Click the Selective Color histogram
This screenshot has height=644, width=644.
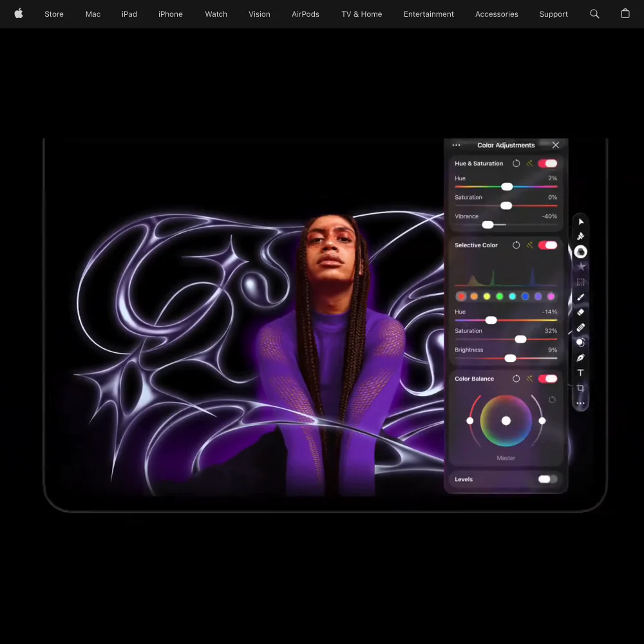click(506, 276)
